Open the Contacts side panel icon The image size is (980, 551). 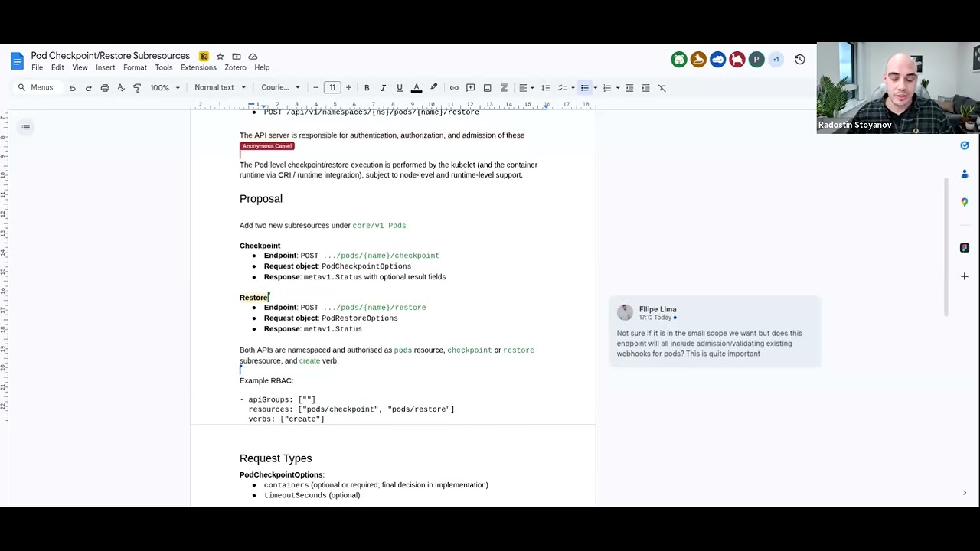(965, 174)
